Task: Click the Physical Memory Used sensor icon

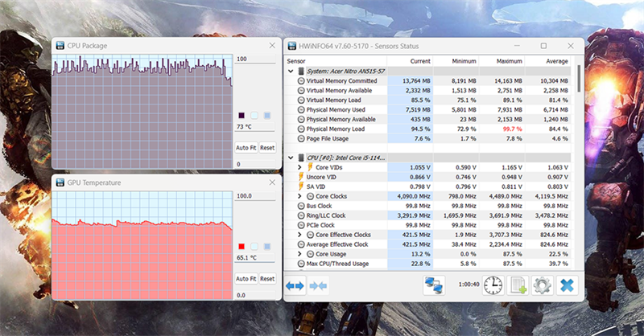Action: click(x=301, y=109)
